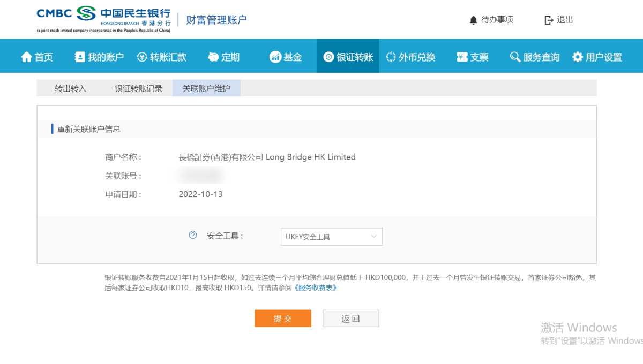Click the 商户名称 label
The height and width of the screenshot is (364, 643).
pyautogui.click(x=123, y=157)
